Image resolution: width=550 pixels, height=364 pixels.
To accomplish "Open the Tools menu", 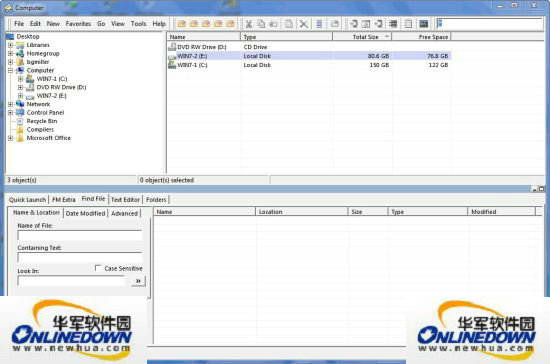I will pos(139,24).
